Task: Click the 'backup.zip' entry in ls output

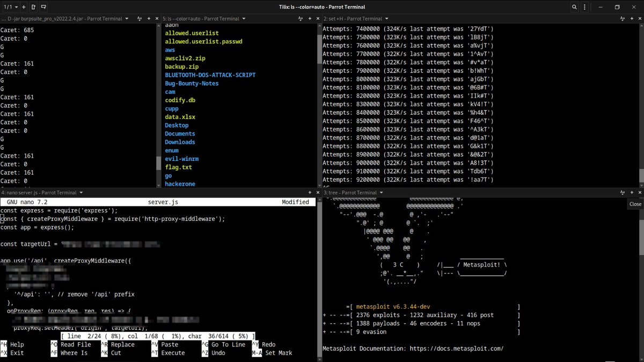Action: [x=181, y=67]
